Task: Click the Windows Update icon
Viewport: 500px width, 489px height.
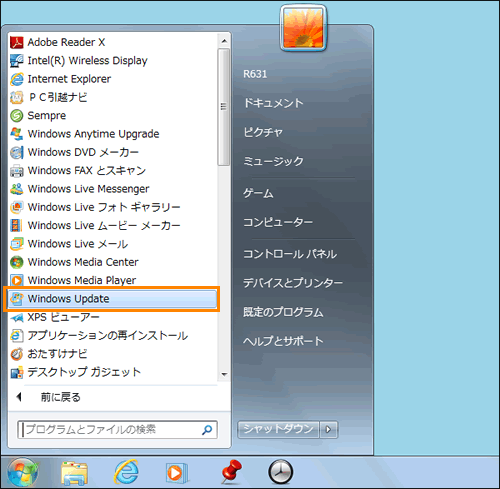Action: 17,299
